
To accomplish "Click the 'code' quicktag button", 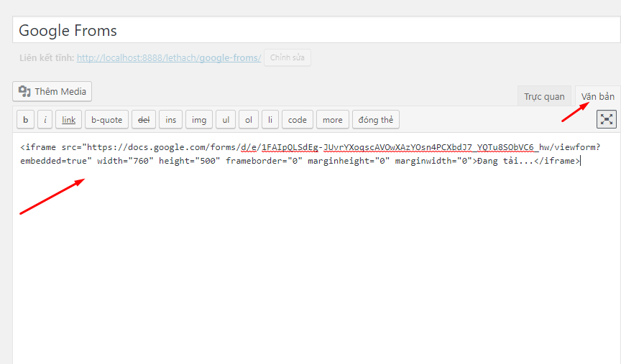I will [297, 120].
